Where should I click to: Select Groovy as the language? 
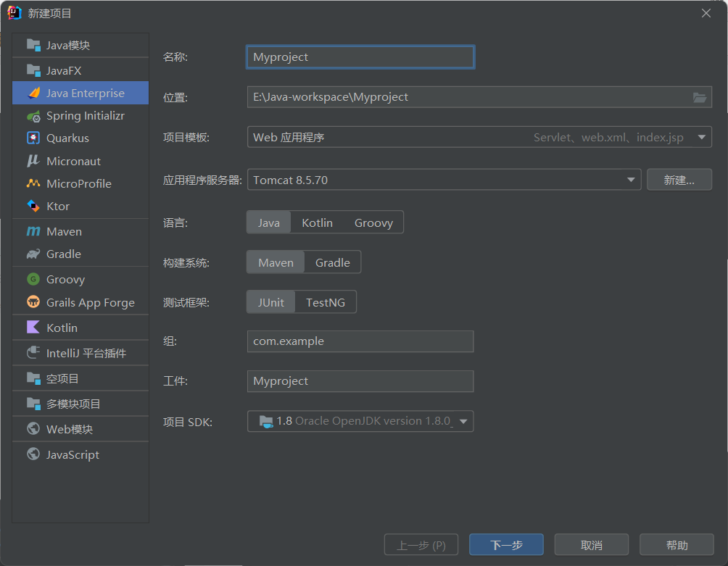(x=373, y=222)
